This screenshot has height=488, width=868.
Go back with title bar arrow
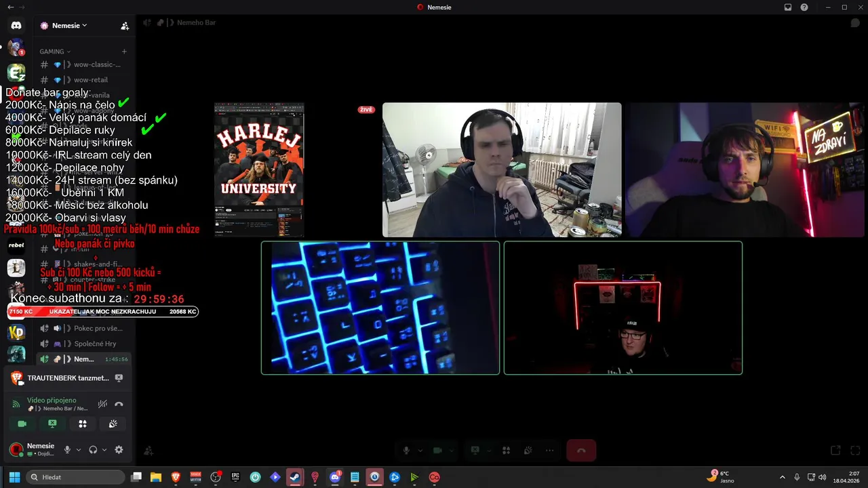coord(10,7)
